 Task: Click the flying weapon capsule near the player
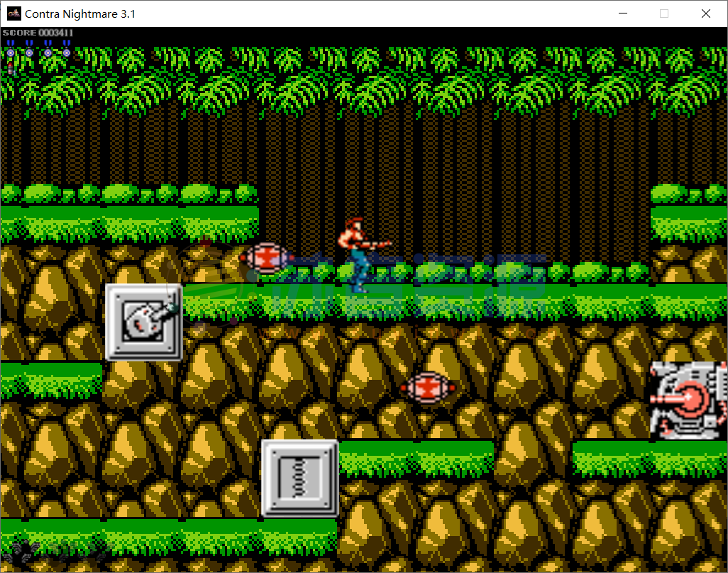265,256
